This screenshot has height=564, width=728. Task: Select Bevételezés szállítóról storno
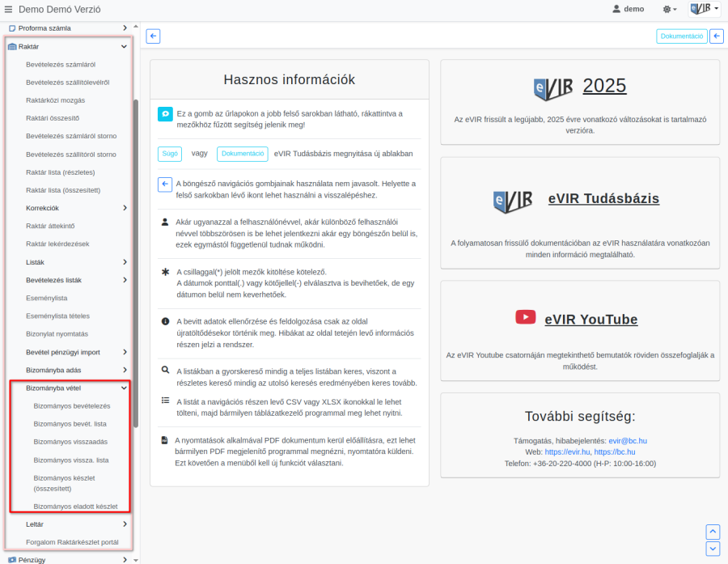[71, 155]
